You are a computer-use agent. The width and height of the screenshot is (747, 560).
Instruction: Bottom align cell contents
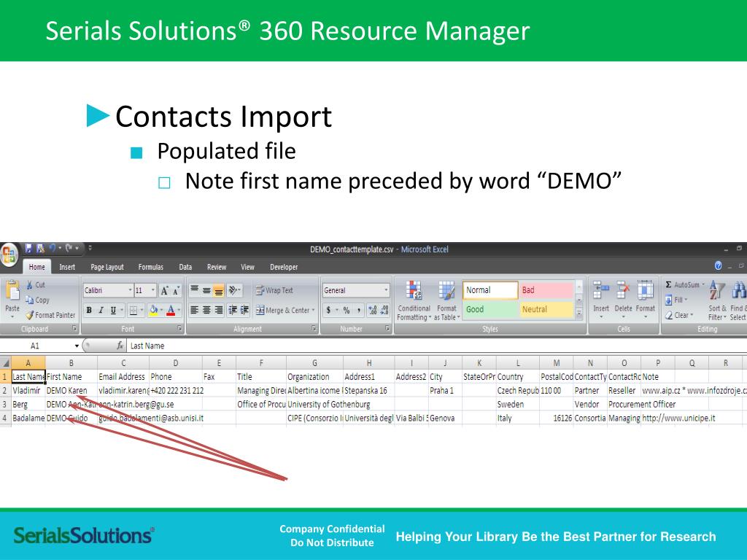coord(218,290)
